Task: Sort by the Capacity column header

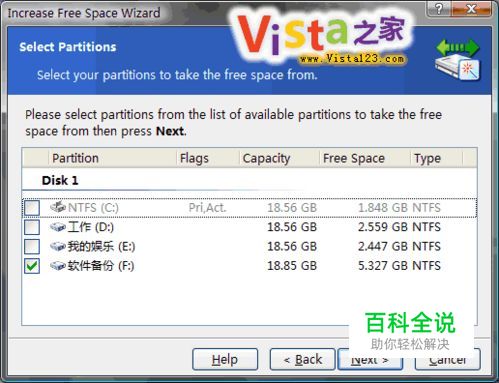Action: click(279, 158)
